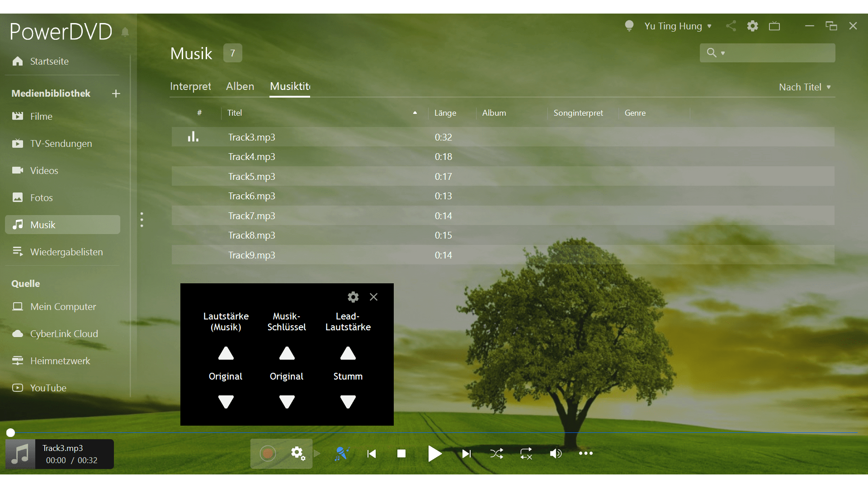Open the Nach Titel sort dropdown
868x488 pixels.
pyautogui.click(x=805, y=87)
